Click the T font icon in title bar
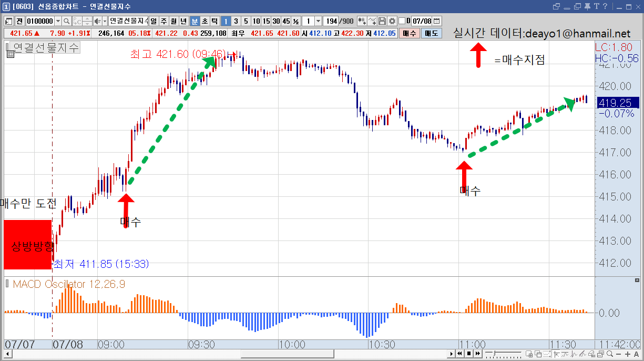This screenshot has height=361, width=644. pyautogui.click(x=596, y=6)
